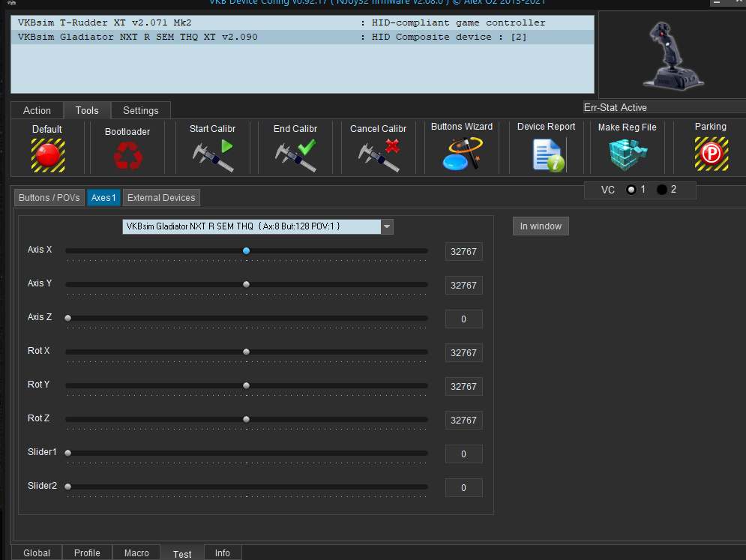Click the Axis Y value field

(x=464, y=286)
